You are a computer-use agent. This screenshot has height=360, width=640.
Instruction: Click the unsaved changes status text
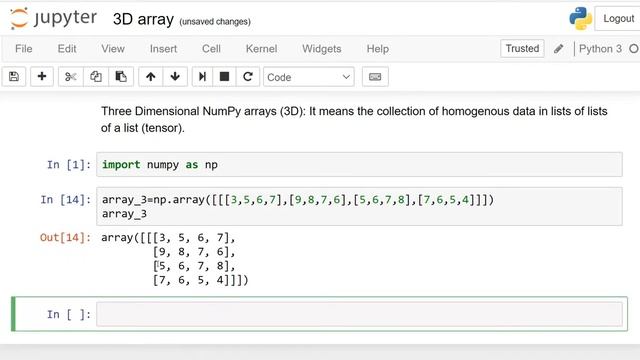pyautogui.click(x=215, y=22)
